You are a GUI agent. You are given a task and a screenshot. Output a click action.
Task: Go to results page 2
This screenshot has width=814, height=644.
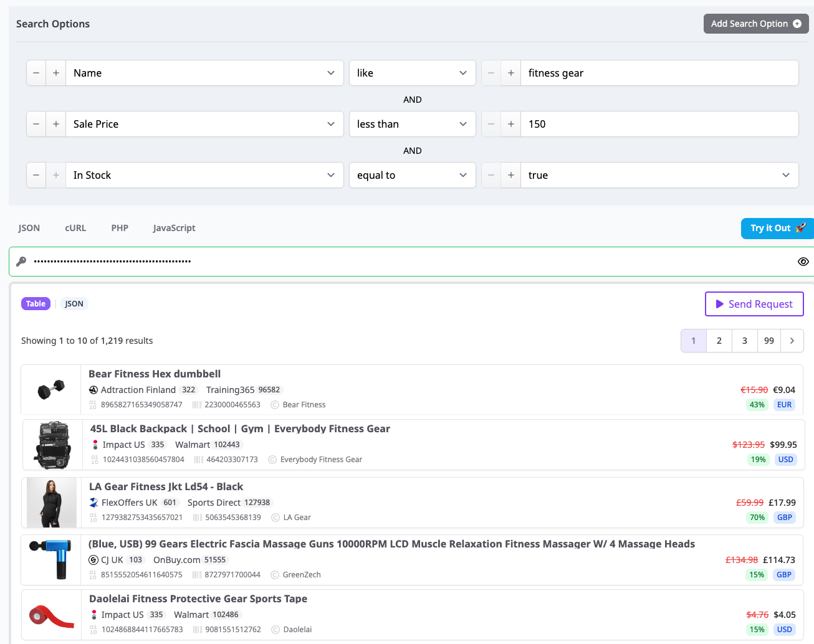pos(719,341)
